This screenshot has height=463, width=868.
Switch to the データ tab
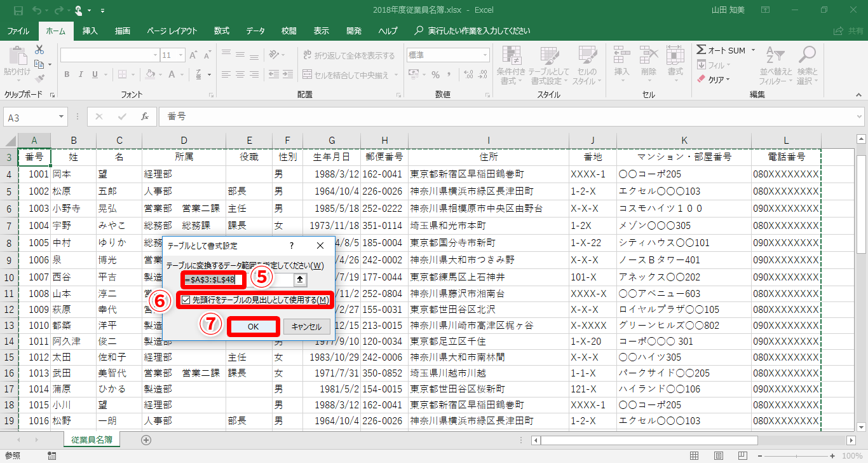(x=255, y=31)
